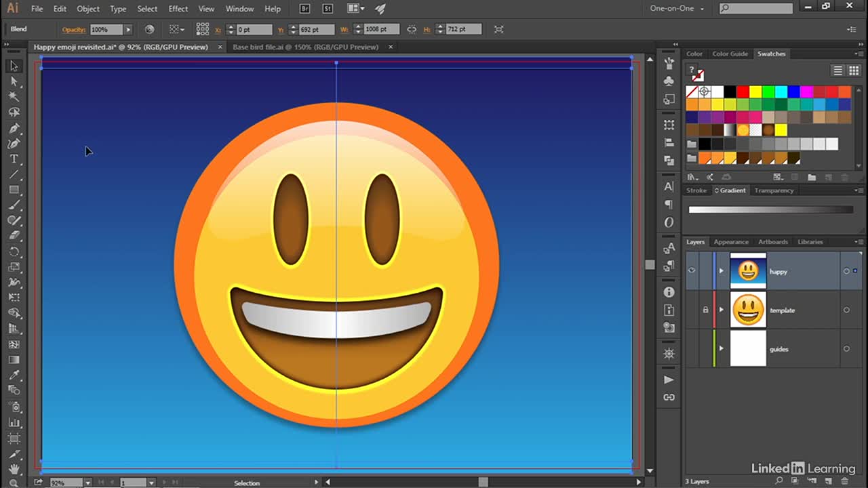Open the Info panel icon
The image size is (868, 488).
(669, 292)
